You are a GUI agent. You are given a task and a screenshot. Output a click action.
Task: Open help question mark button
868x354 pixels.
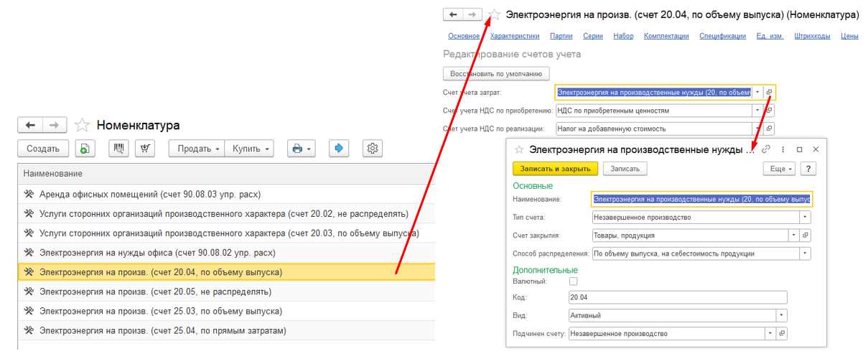[809, 169]
